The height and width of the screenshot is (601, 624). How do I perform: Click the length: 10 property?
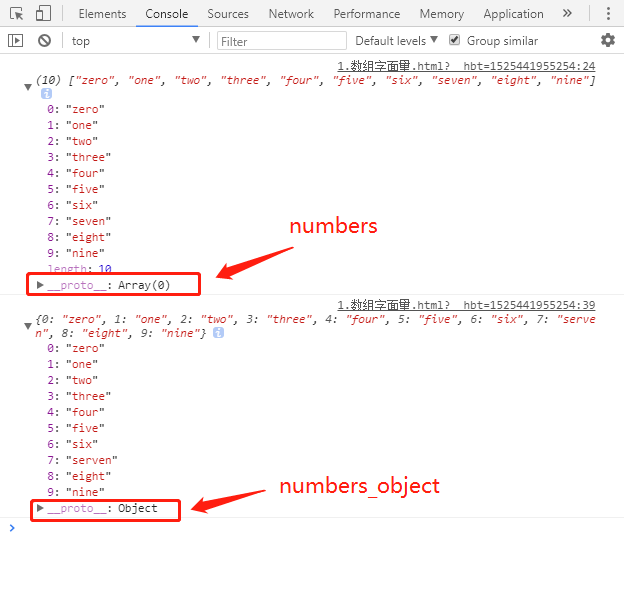point(80,269)
